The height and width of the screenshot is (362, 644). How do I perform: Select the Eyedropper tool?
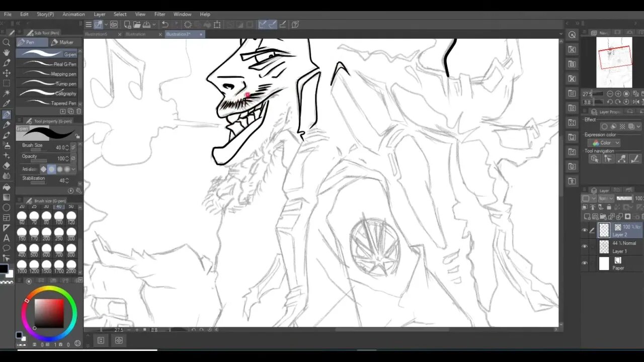(7, 104)
